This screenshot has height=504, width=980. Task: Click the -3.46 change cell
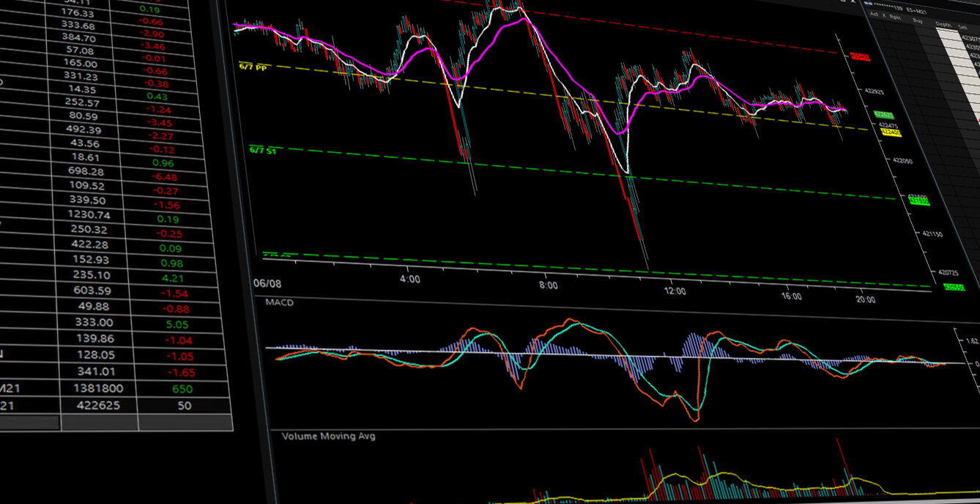point(155,47)
